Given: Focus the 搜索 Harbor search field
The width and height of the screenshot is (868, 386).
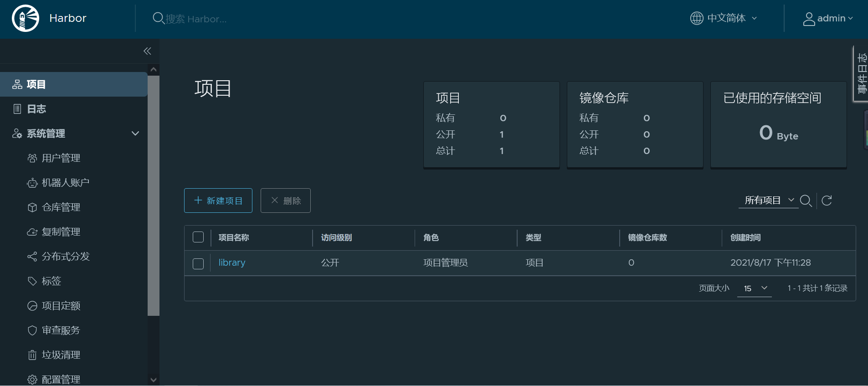Looking at the screenshot, I should point(196,19).
